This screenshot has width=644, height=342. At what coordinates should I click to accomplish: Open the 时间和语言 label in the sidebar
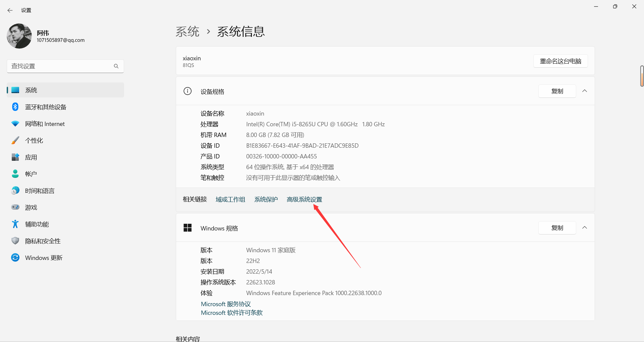pyautogui.click(x=40, y=191)
